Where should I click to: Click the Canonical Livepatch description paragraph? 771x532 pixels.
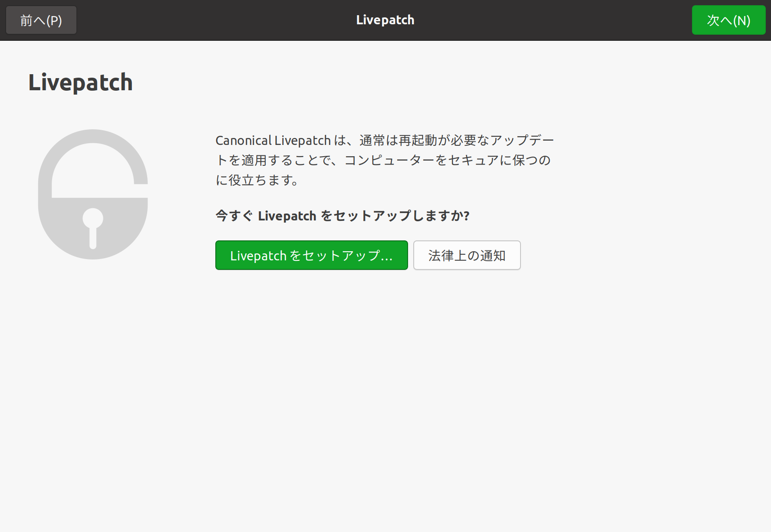[x=385, y=160]
